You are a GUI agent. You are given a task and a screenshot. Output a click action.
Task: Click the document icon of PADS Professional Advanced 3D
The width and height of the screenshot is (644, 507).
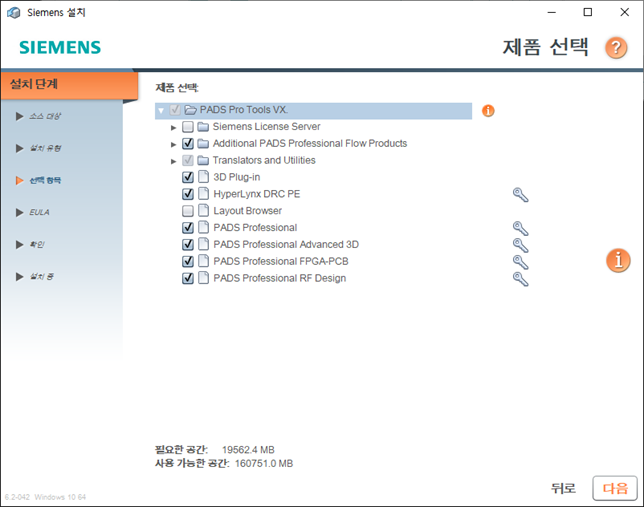[203, 244]
